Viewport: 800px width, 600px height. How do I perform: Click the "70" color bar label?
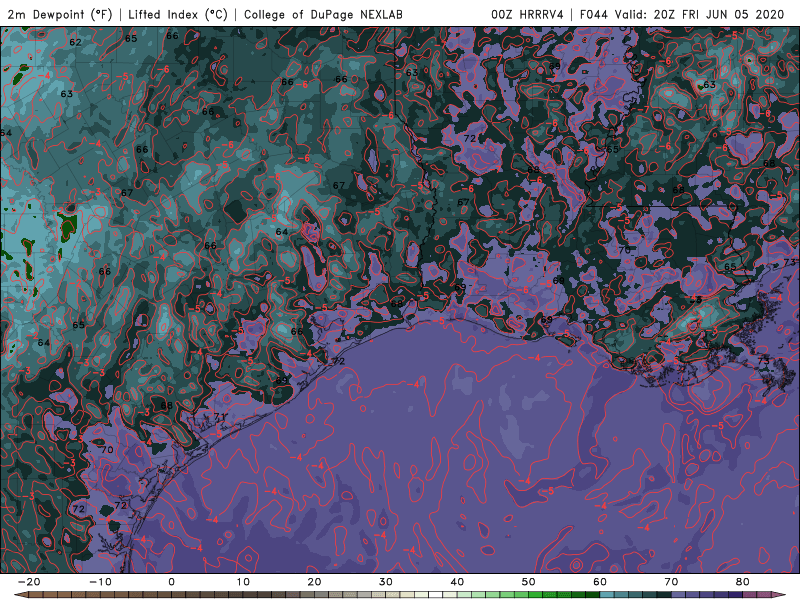671,582
